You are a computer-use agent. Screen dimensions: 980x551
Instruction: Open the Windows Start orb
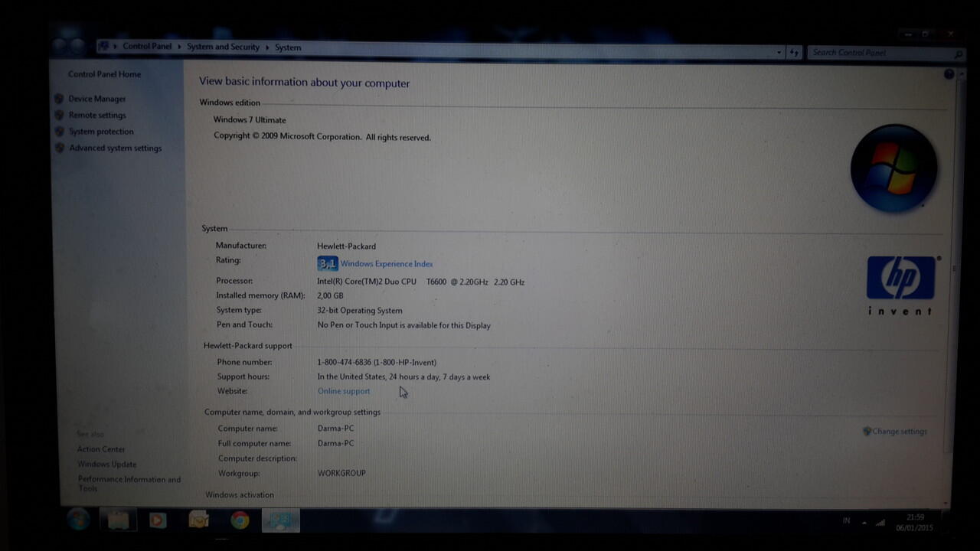79,520
